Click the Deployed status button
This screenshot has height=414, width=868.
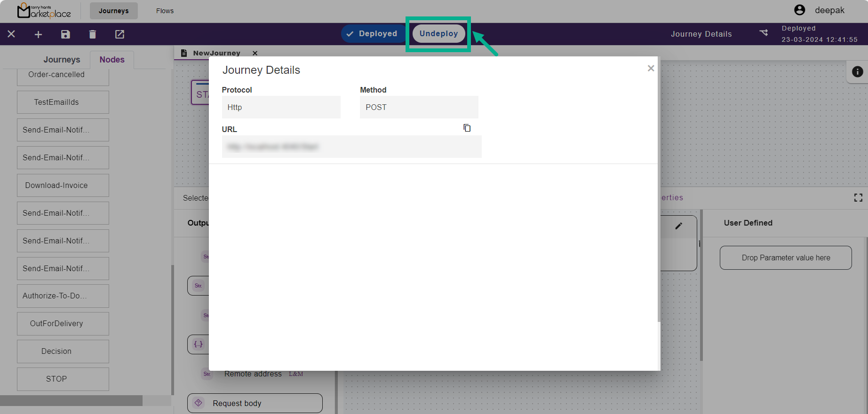tap(372, 34)
